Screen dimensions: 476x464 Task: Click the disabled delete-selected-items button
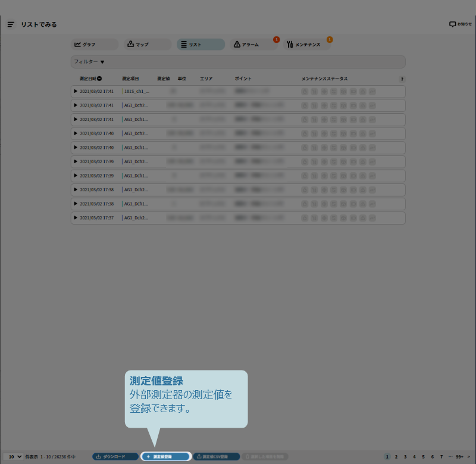tap(265, 456)
